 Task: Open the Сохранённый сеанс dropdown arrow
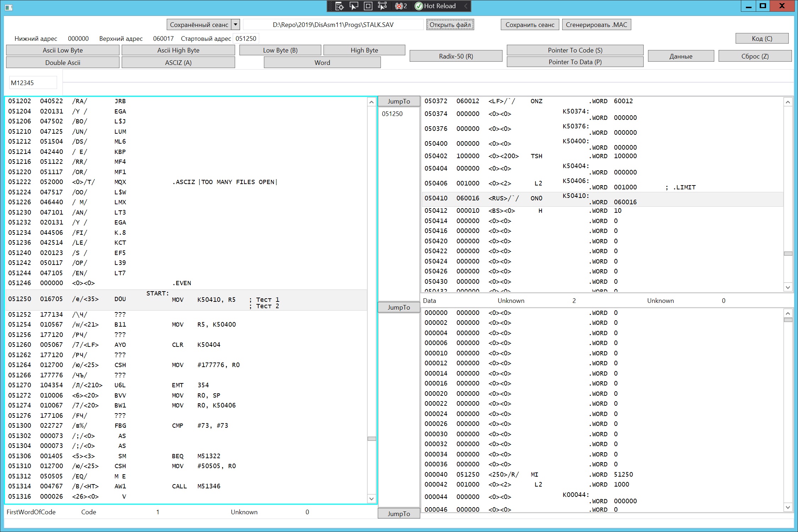235,24
